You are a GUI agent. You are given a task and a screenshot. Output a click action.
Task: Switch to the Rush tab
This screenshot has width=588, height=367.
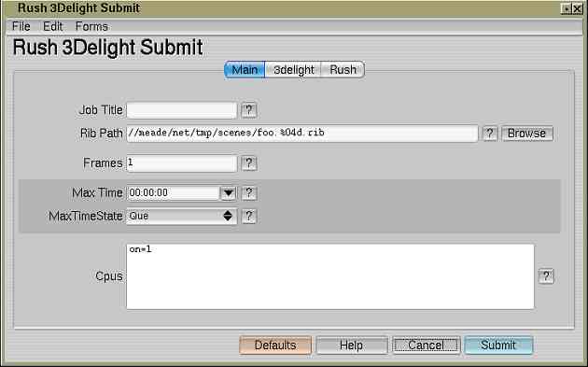(x=343, y=70)
